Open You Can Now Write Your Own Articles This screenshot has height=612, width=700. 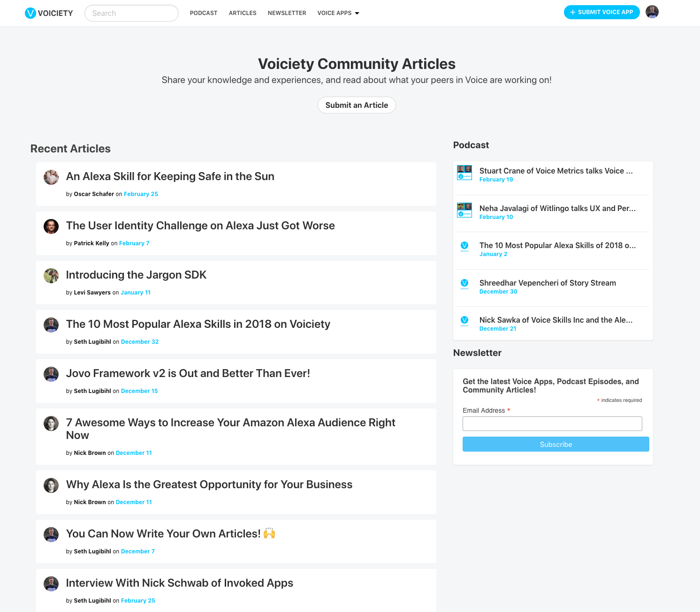171,534
